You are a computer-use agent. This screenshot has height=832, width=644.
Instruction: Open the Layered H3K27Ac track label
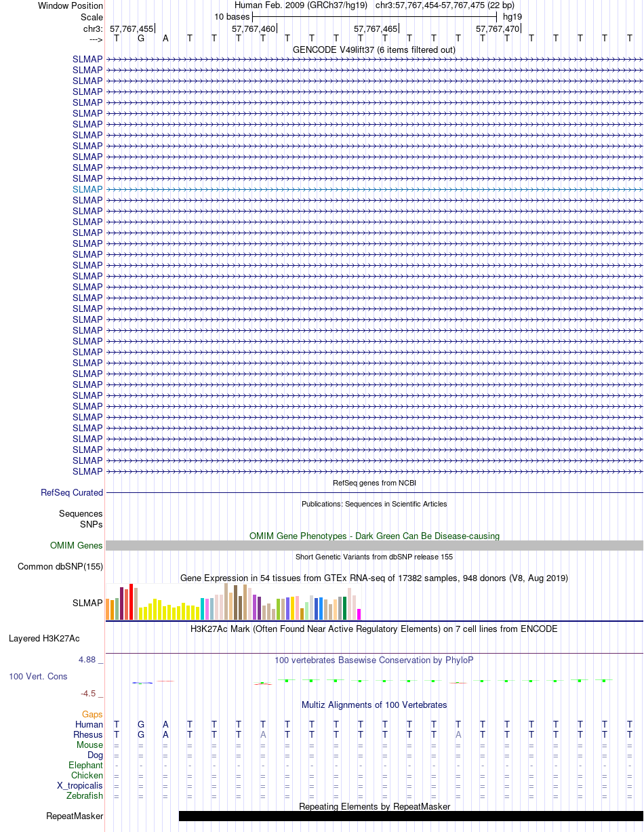pyautogui.click(x=44, y=638)
